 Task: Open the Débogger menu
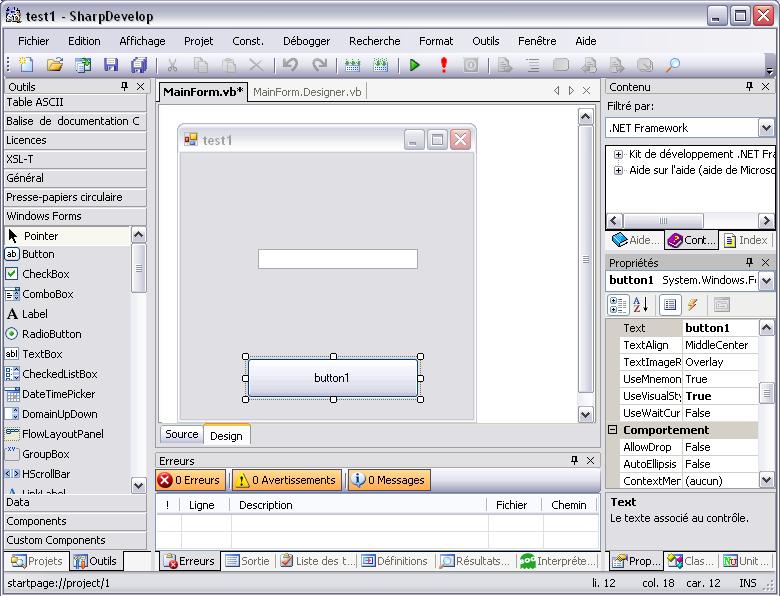(x=306, y=41)
